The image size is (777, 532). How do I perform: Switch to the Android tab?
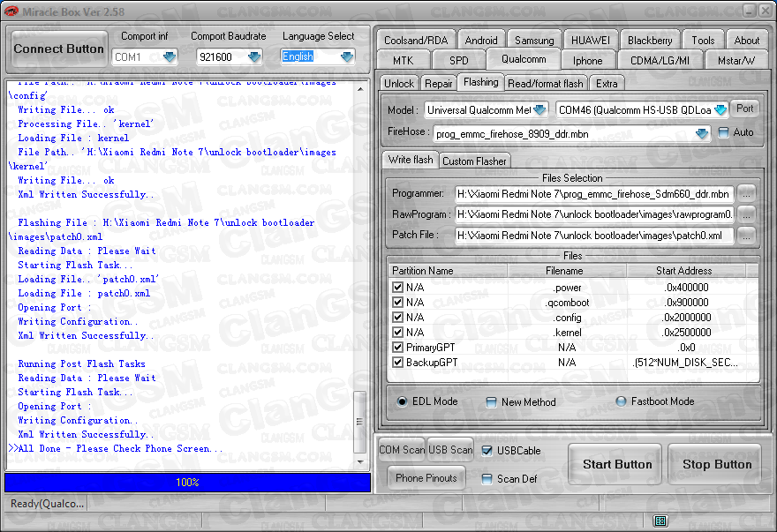point(481,40)
